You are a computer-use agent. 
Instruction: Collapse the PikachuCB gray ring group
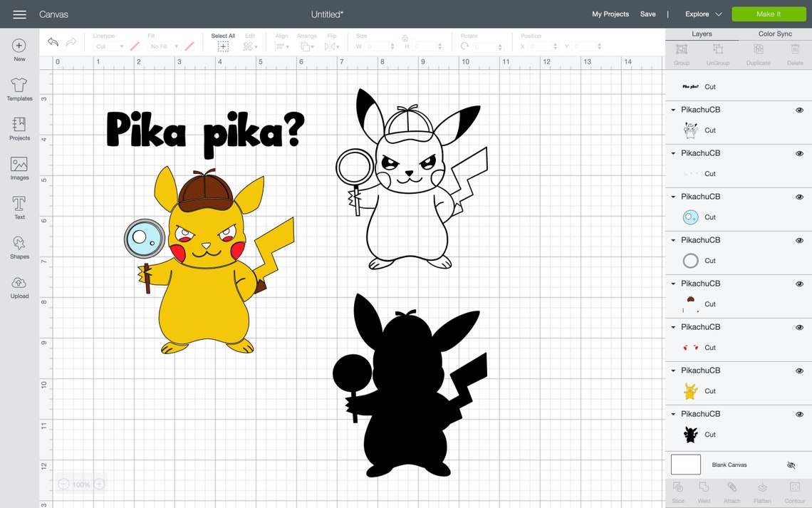tap(673, 240)
